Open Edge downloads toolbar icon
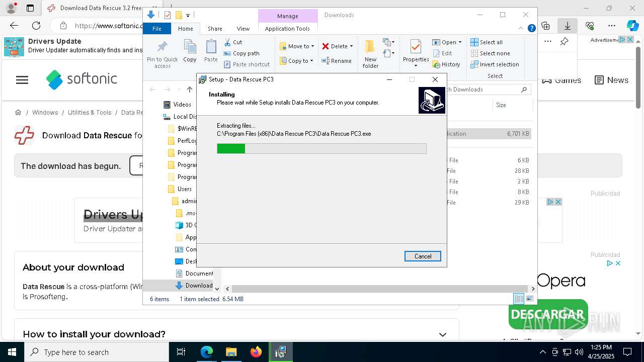 point(568,26)
